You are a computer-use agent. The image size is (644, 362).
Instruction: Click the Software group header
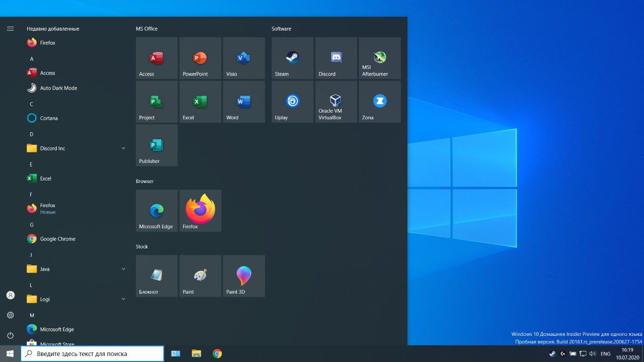tap(281, 29)
